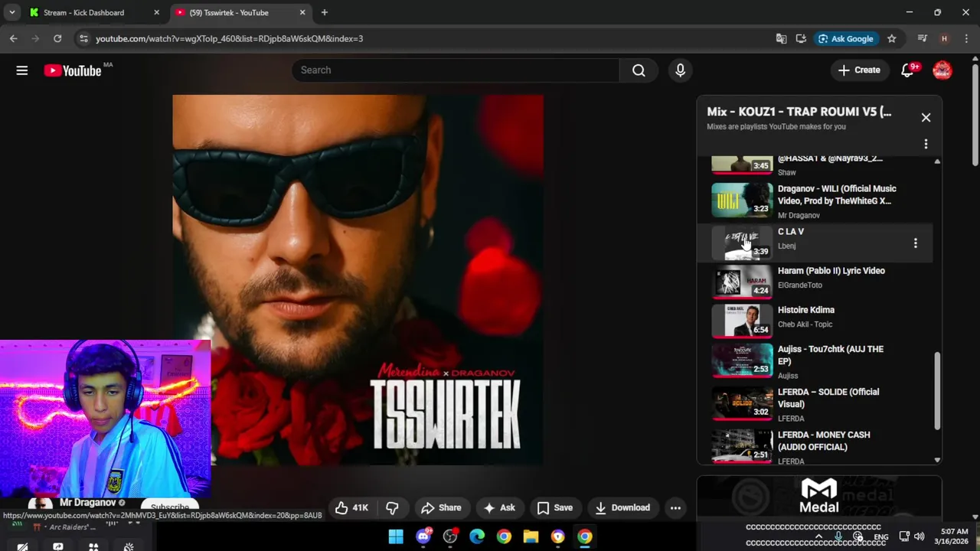Dislike the Tsswirtek video

[392, 507]
